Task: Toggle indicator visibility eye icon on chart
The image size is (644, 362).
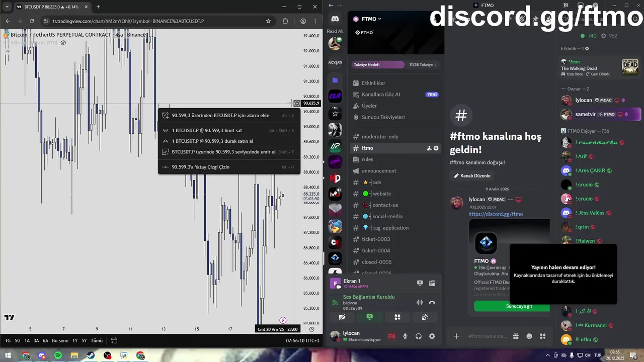Action: click(63, 43)
